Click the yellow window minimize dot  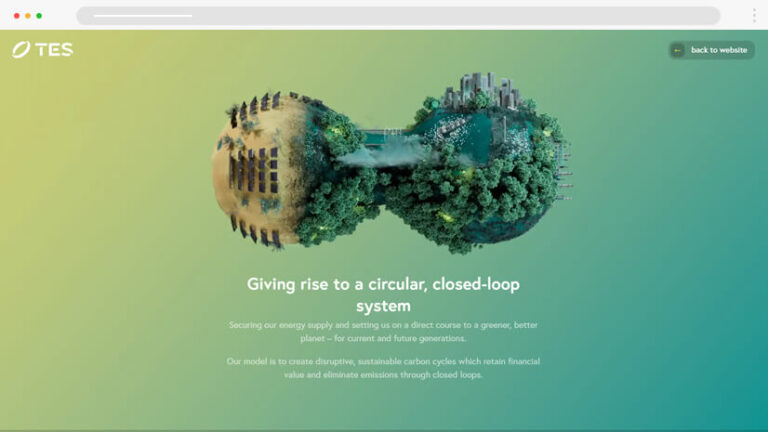click(x=28, y=16)
